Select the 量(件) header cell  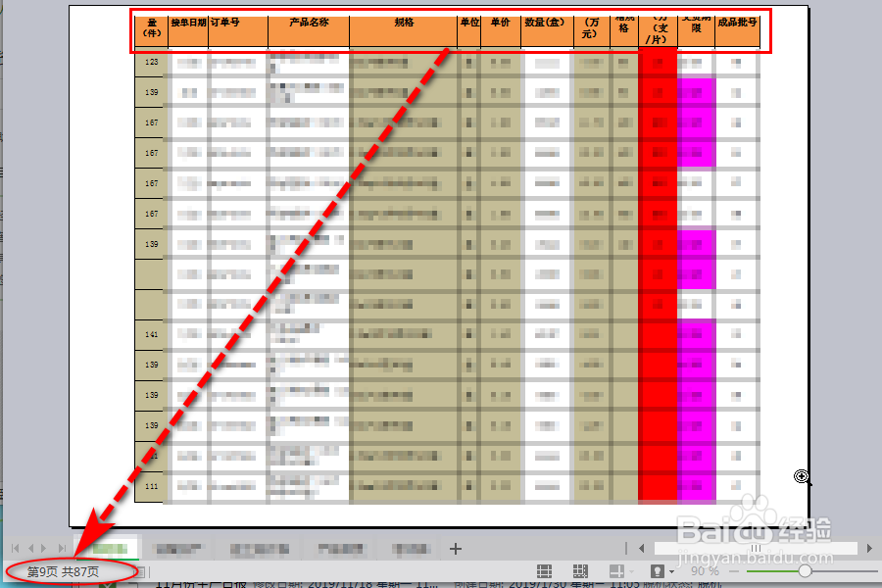click(152, 31)
